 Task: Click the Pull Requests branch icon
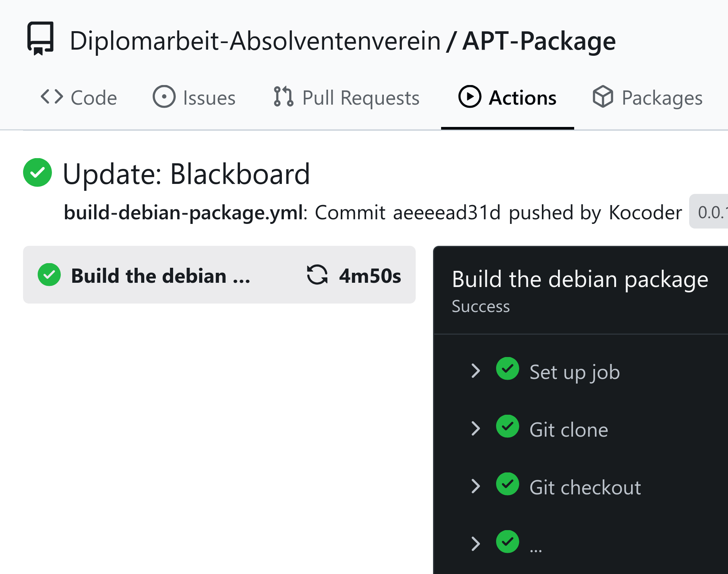[283, 97]
